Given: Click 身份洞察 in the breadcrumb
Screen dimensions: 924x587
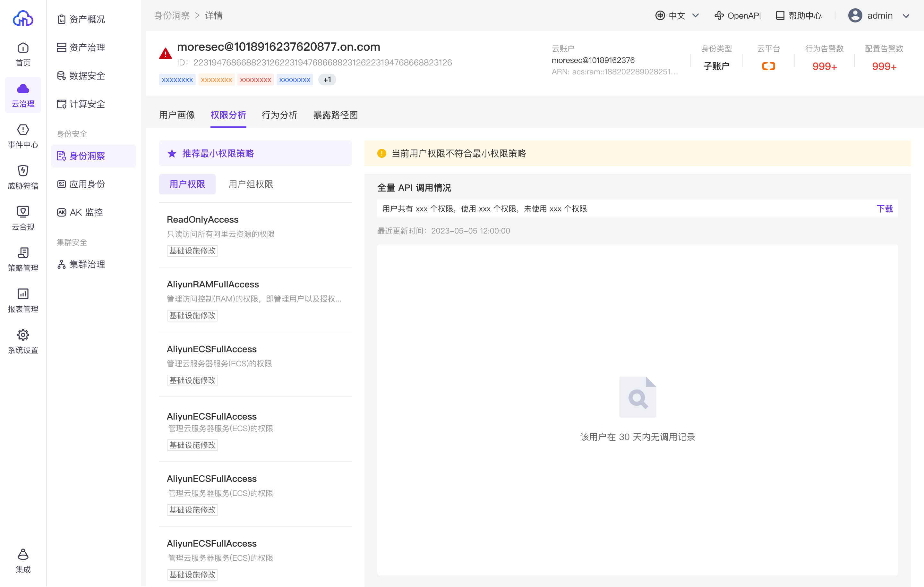Looking at the screenshot, I should (172, 16).
